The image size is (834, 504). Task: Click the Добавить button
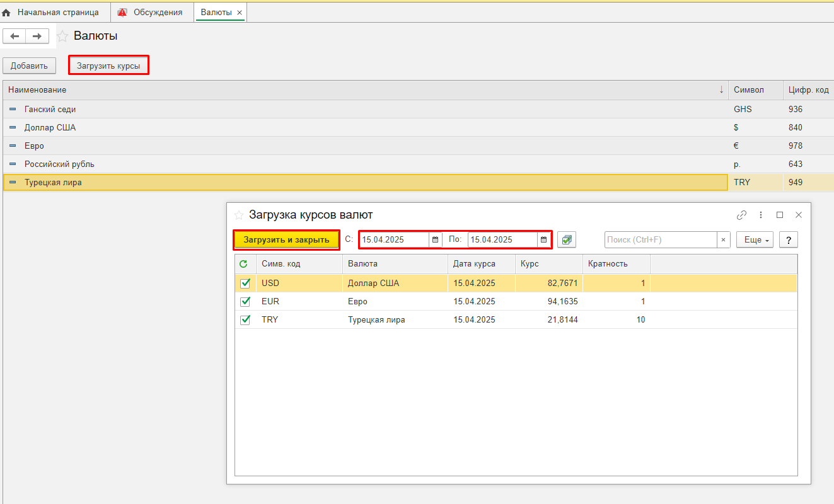[29, 66]
